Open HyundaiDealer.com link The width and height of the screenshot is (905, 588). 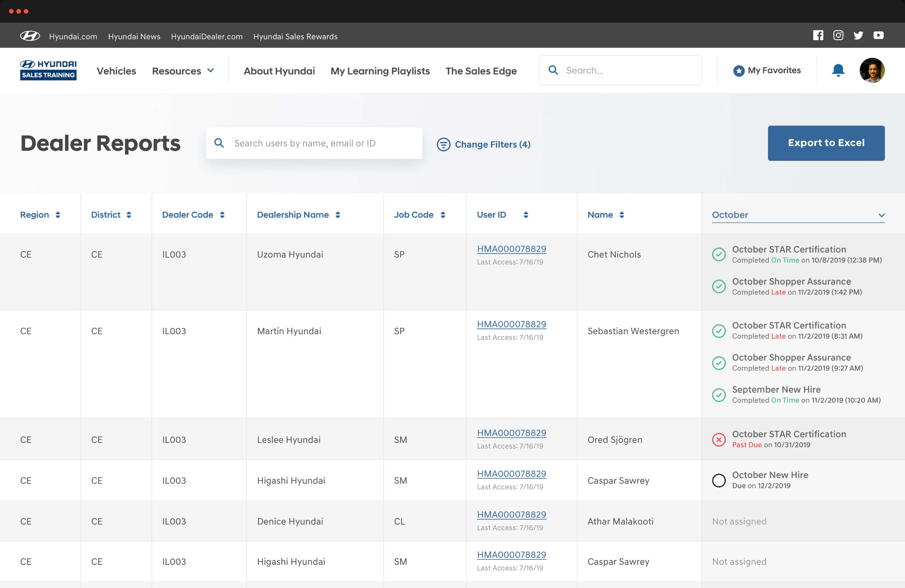(x=207, y=36)
